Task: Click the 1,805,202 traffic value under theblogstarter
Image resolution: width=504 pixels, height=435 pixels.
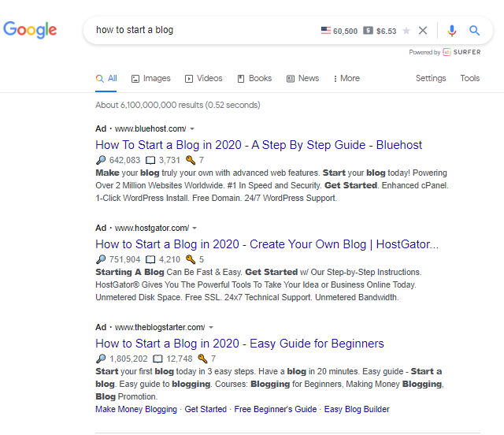Action: tap(128, 359)
